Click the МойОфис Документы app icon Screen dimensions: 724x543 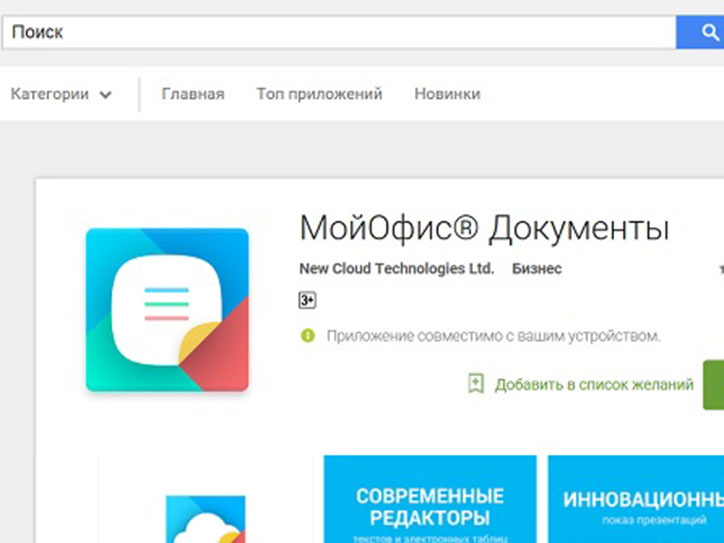tap(167, 310)
